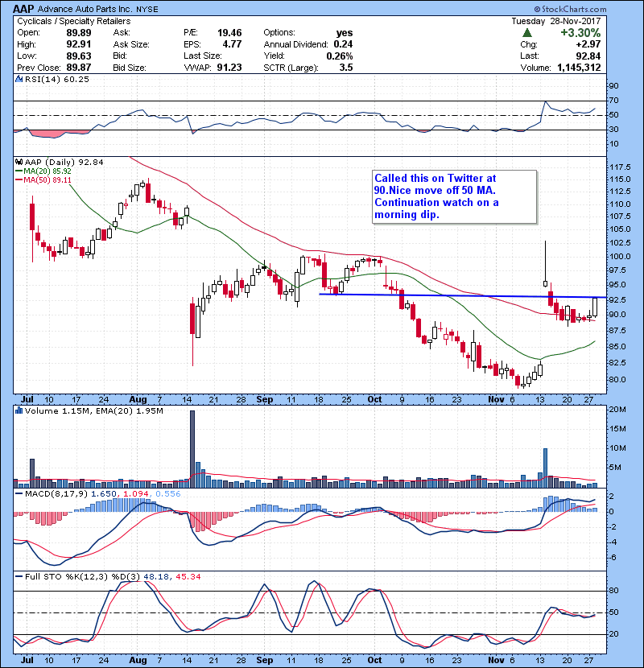This screenshot has height=668, width=644.
Task: Click the blue Twitter call annotation box
Action: [x=454, y=197]
